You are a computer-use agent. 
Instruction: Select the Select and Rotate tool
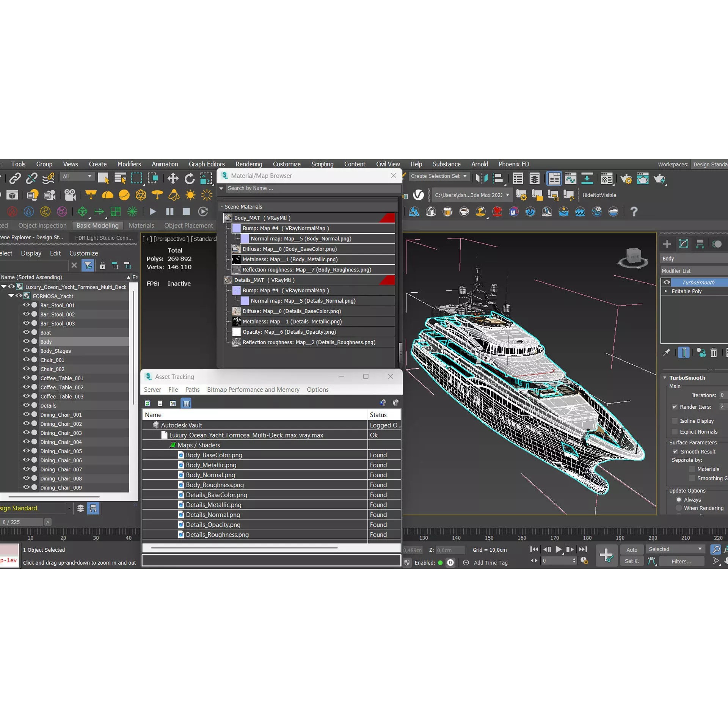point(190,178)
